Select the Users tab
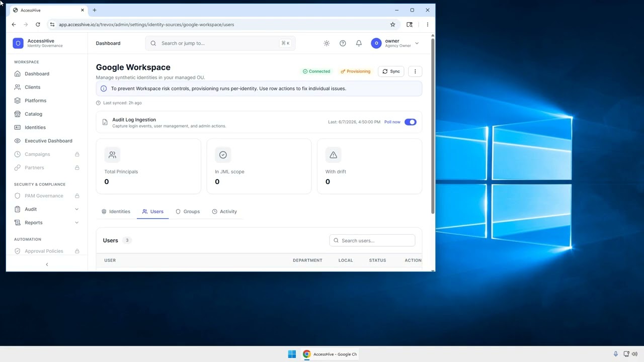The height and width of the screenshot is (362, 644). coord(153,212)
